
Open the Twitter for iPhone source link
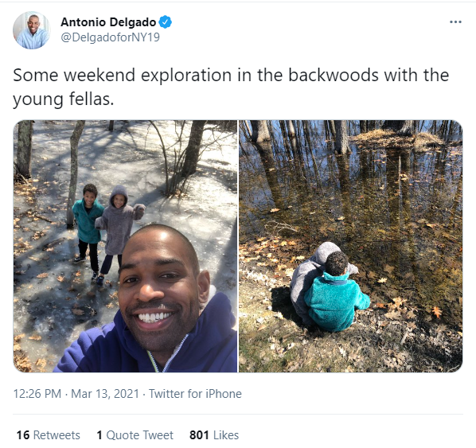[x=195, y=394]
